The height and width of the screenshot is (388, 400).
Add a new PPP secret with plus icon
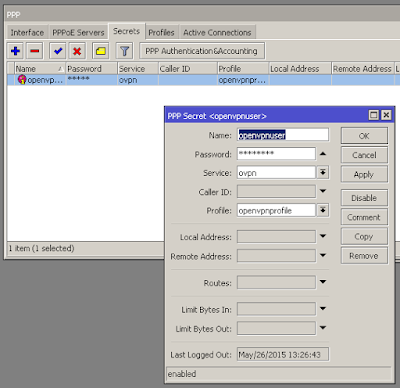click(x=15, y=51)
